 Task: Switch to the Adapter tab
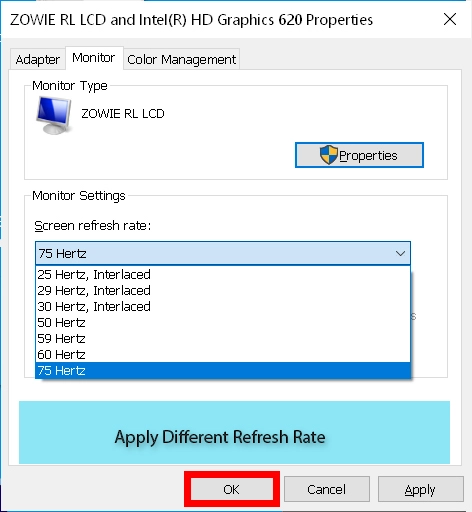38,60
